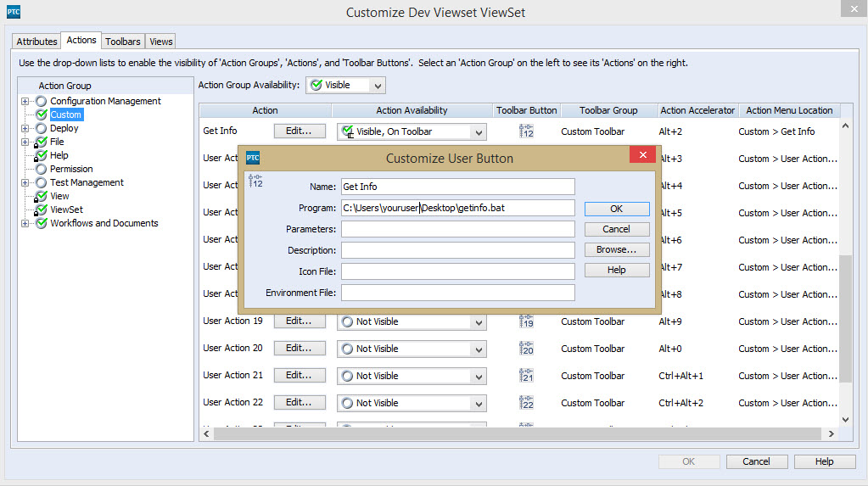The height and width of the screenshot is (486, 868).
Task: Toggle Configuration Management group status circle
Action: [41, 101]
